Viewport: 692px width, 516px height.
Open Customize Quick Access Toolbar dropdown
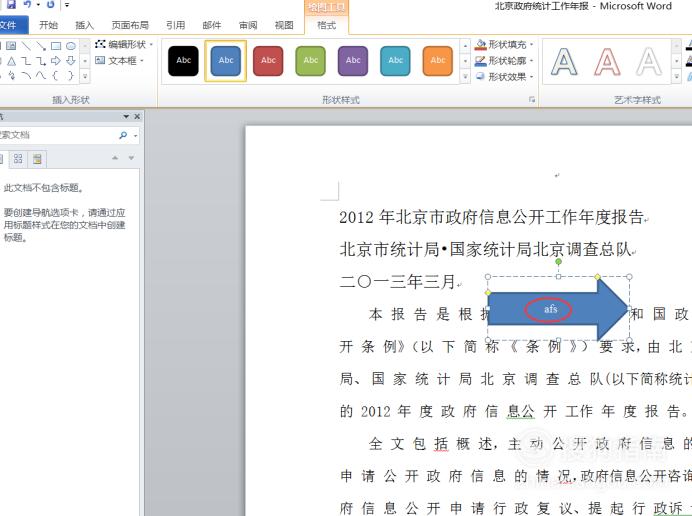[x=67, y=5]
